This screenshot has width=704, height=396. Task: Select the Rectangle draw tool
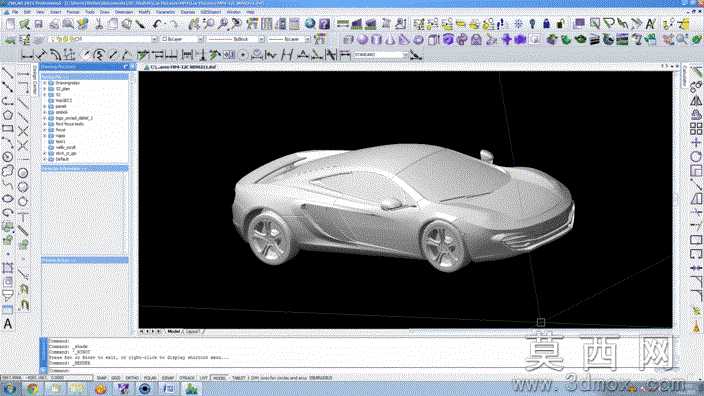pos(7,129)
